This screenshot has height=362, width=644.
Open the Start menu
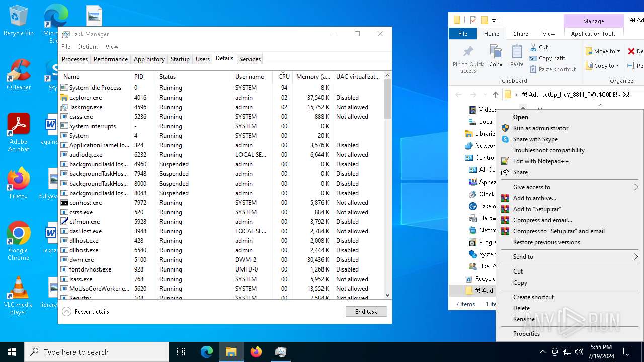coord(12,352)
